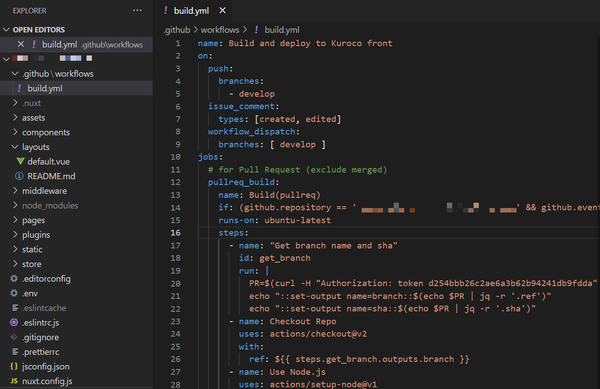
Task: Click the text file icon beside .prettierrc
Action: (15, 352)
